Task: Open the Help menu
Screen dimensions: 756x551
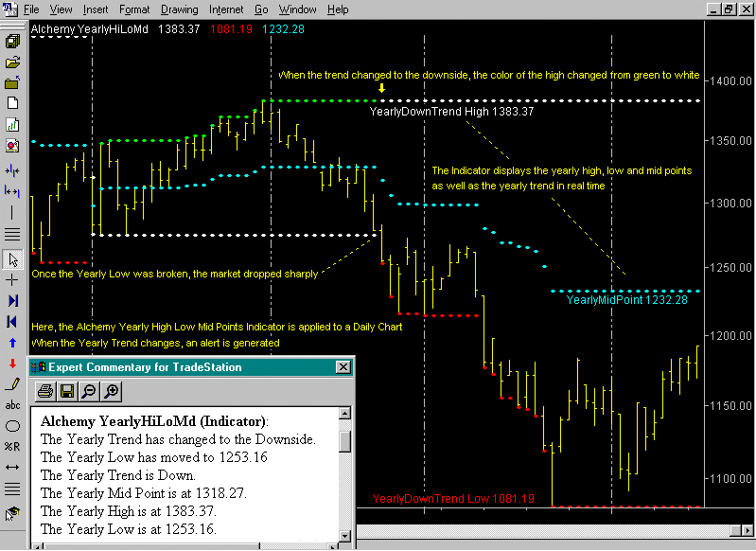Action: 338,9
